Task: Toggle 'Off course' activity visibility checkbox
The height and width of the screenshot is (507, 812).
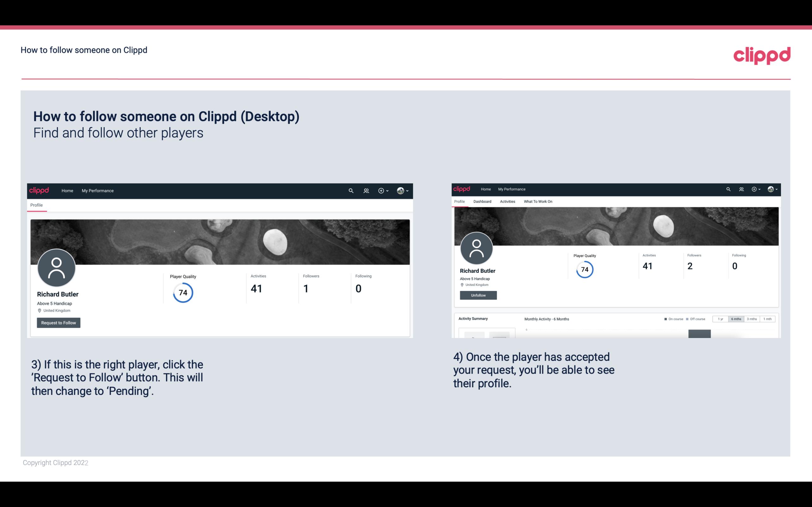Action: tap(688, 319)
